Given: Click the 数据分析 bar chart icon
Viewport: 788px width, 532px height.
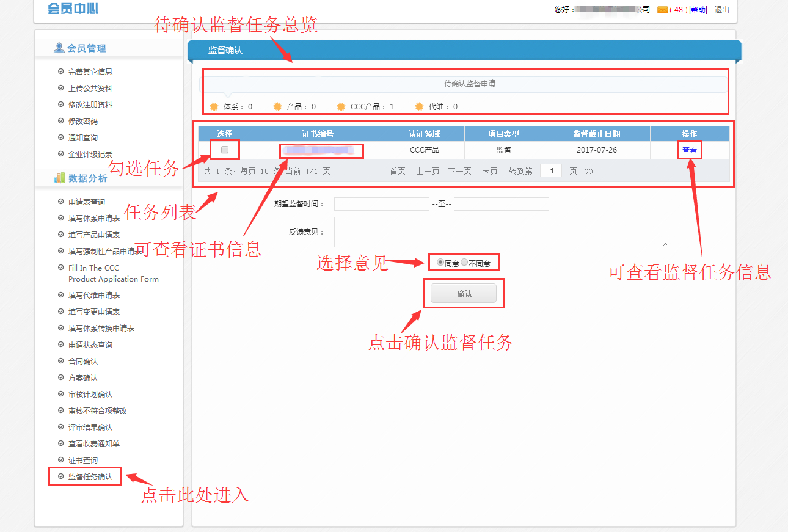Looking at the screenshot, I should pyautogui.click(x=59, y=178).
